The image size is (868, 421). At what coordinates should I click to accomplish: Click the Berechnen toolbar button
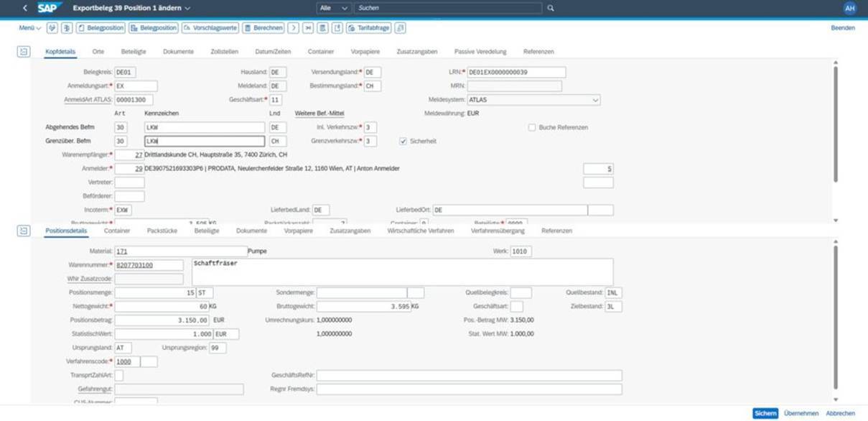263,28
